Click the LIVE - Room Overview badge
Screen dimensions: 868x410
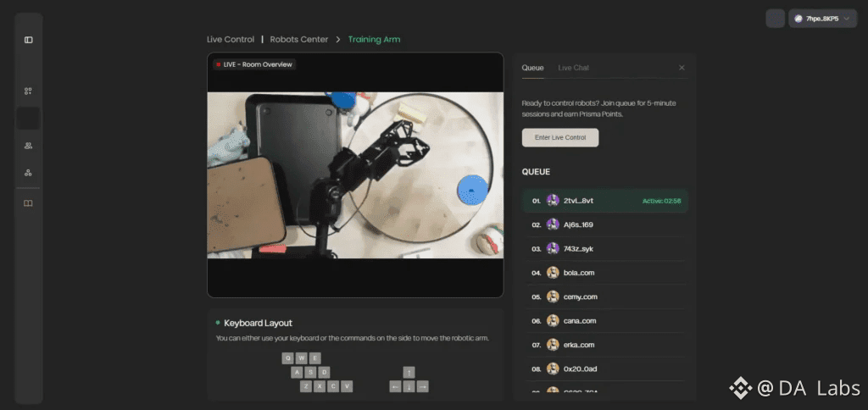tap(254, 64)
